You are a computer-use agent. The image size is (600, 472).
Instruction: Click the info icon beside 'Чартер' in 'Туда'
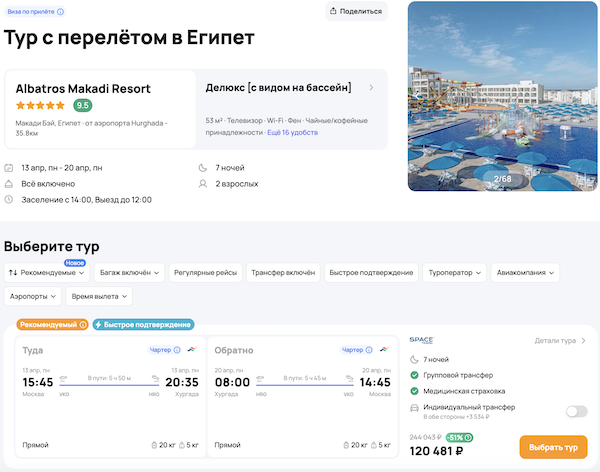point(178,350)
